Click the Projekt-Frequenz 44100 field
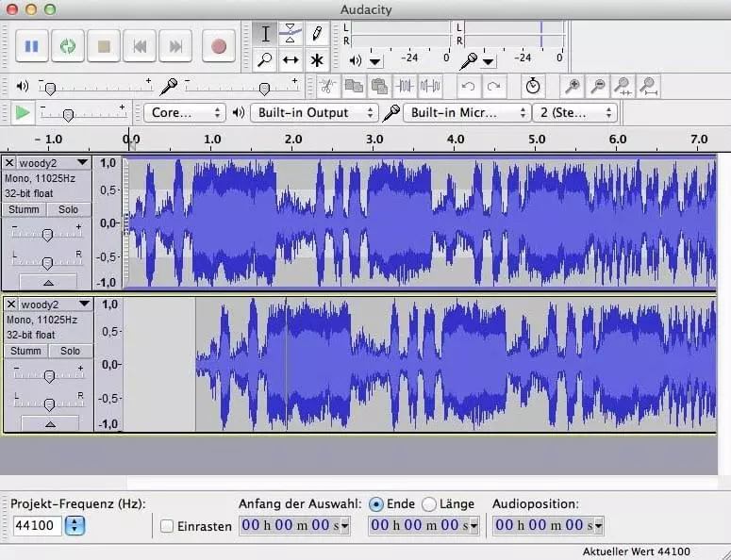Screen dimensions: 731x560 pos(37,525)
